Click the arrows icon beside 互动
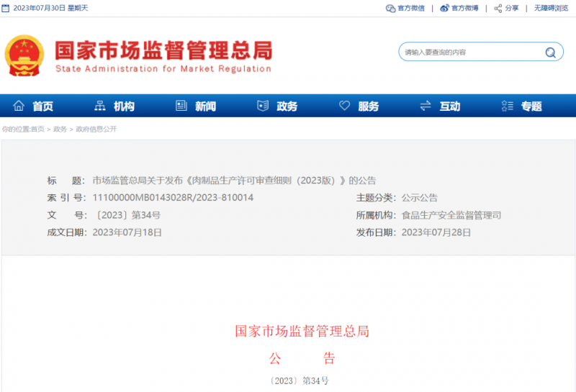The image size is (576, 392). [x=426, y=106]
